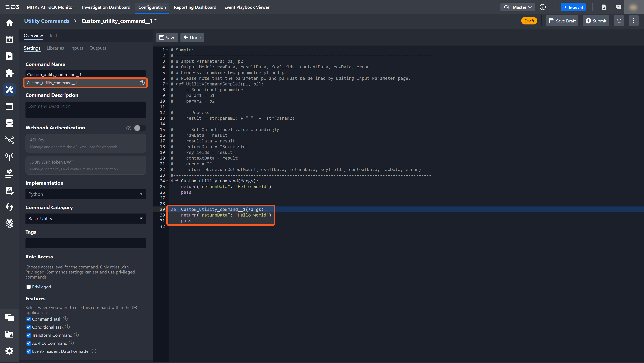This screenshot has width=644, height=363.
Task: Open the three-dot more options menu
Action: point(633,21)
